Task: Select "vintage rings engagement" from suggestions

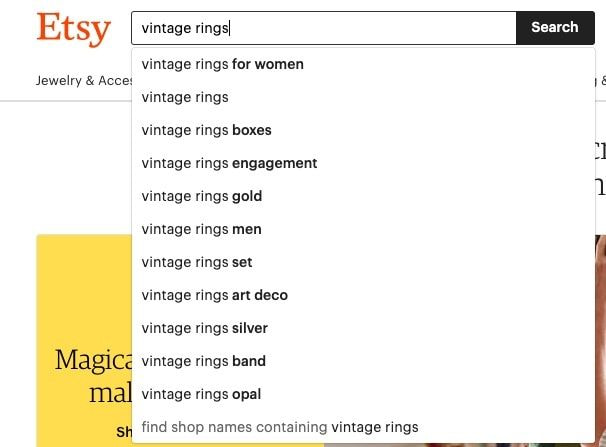Action: [229, 163]
